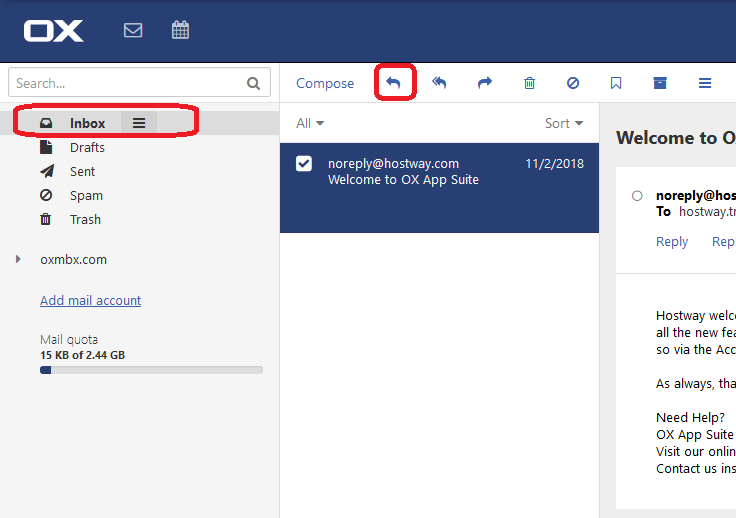Click the '15 KB of 2.44 GB' quota text

(x=83, y=355)
